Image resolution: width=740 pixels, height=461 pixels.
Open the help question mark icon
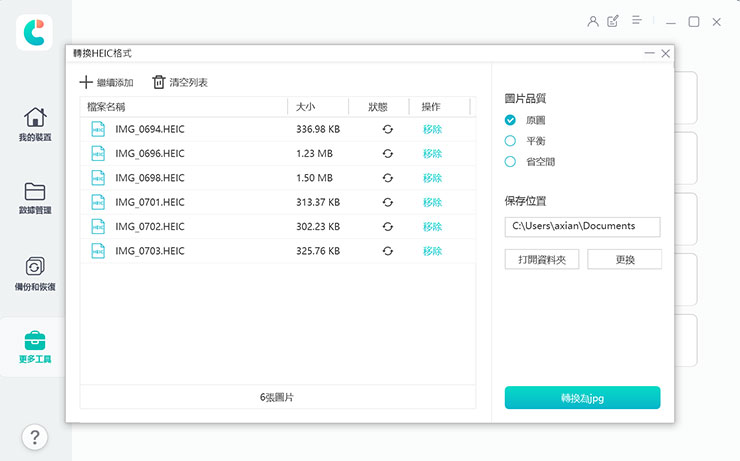pyautogui.click(x=34, y=437)
